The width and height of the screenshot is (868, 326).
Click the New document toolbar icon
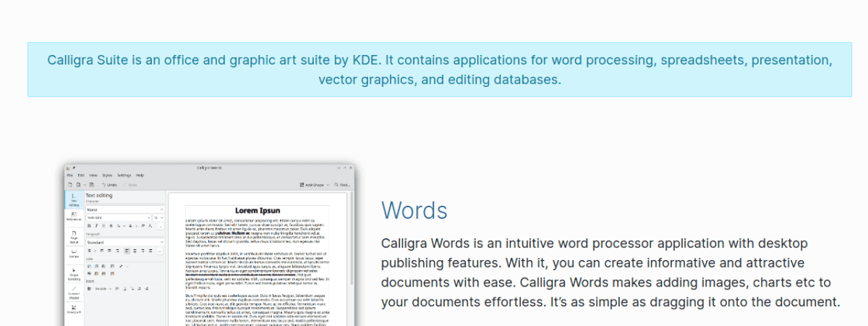tap(69, 185)
